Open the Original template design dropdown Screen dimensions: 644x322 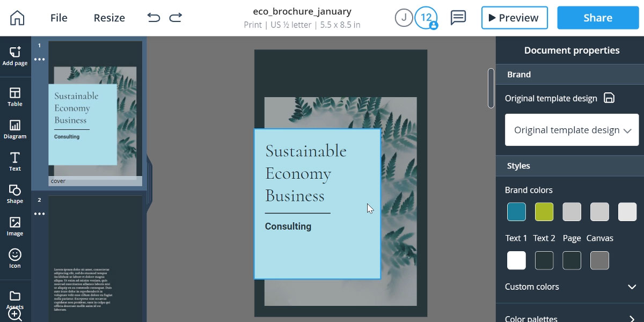coord(572,130)
